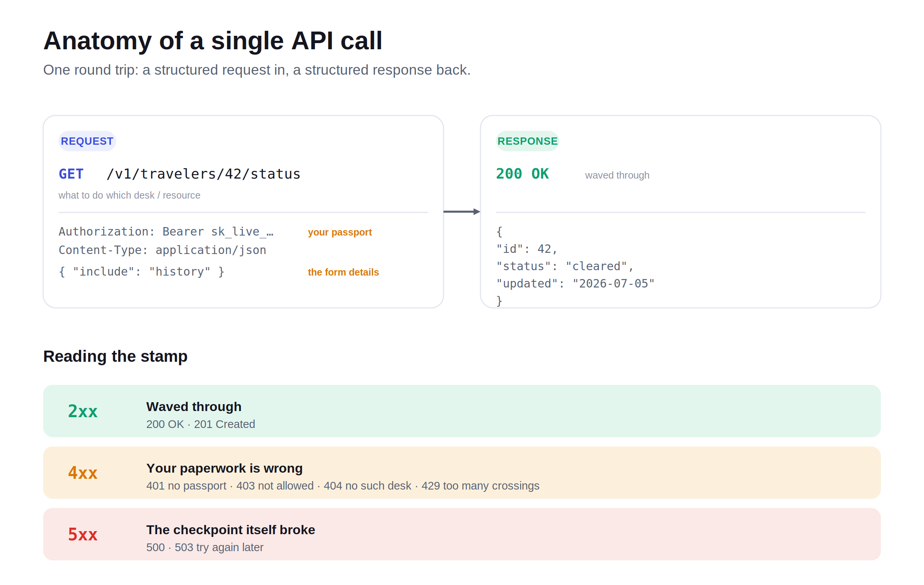Click the 2xx code label
924x585 pixels.
pyautogui.click(x=83, y=411)
